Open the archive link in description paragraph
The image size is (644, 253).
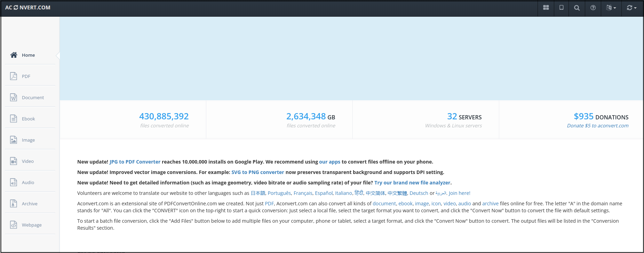(x=491, y=204)
